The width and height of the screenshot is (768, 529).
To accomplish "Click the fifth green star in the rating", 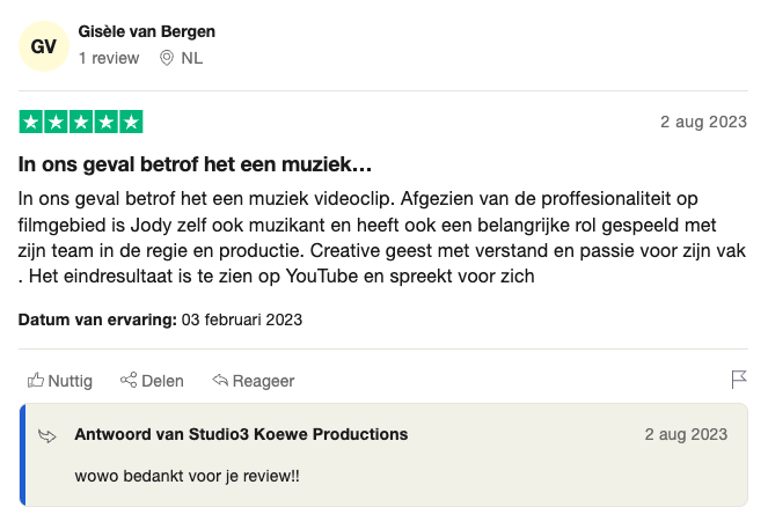I will point(131,123).
